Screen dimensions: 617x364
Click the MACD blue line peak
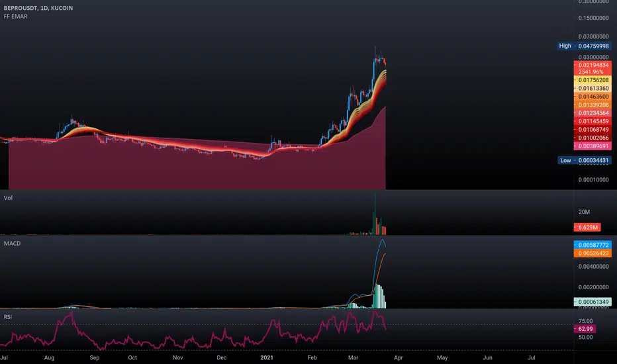point(382,240)
